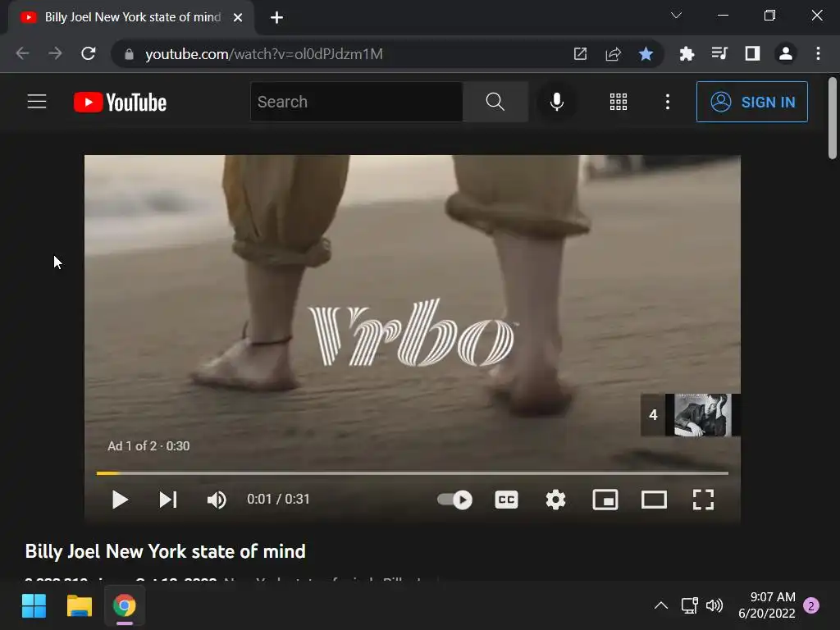Toggle the autoplay switch

click(x=454, y=500)
